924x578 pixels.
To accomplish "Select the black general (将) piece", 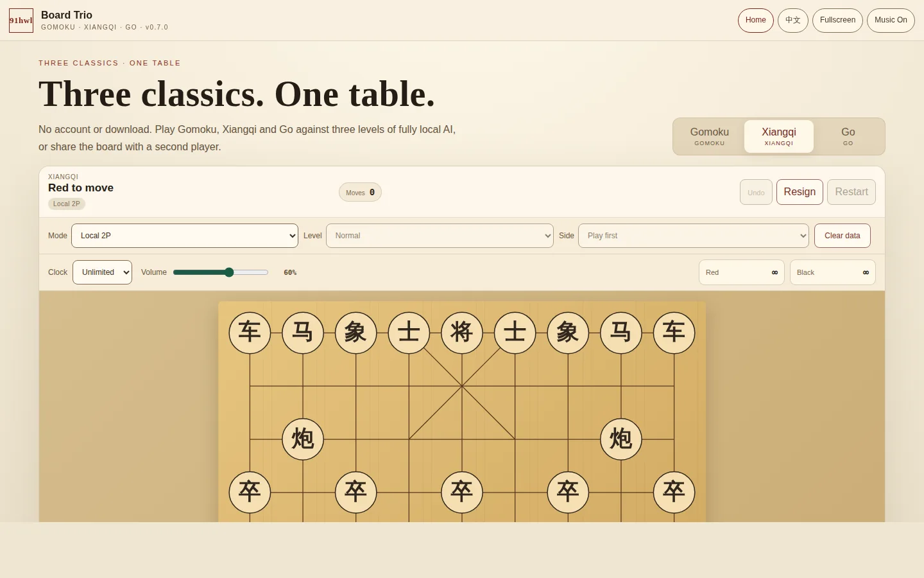I will pos(462,333).
